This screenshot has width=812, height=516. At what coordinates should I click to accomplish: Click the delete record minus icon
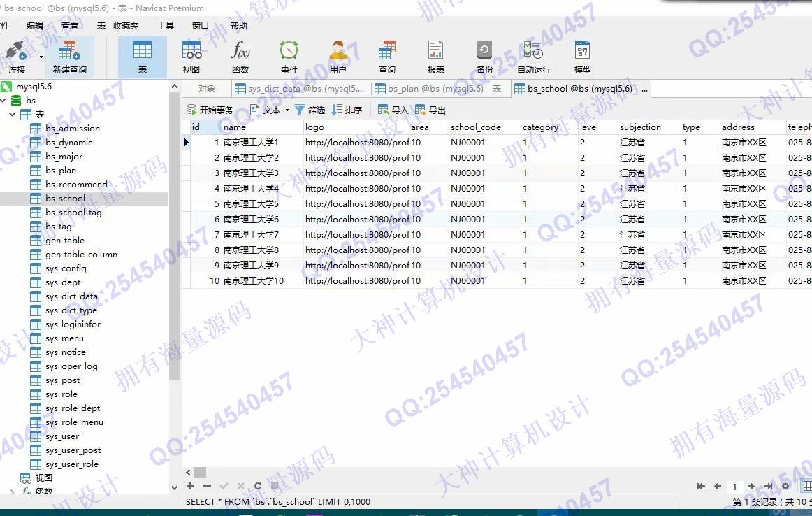(x=207, y=485)
